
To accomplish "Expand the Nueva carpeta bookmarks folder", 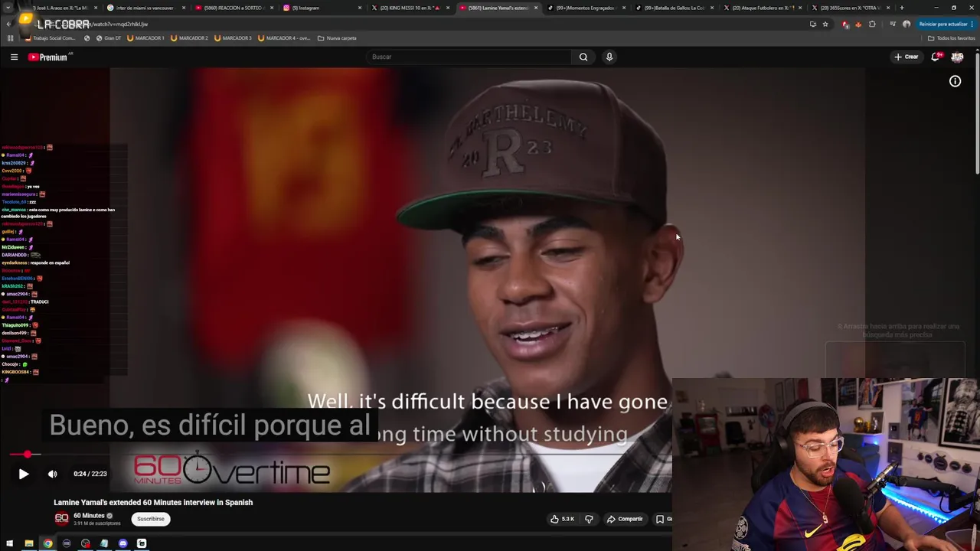I will 337,37.
